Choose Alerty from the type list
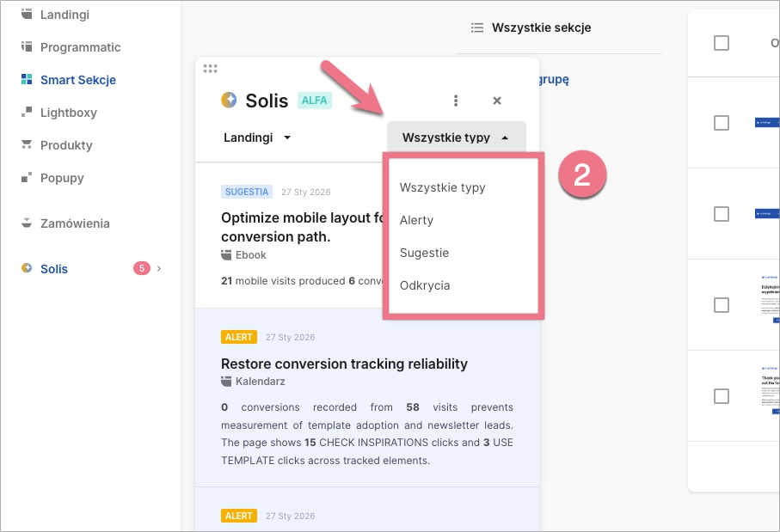780x532 pixels. (x=417, y=220)
